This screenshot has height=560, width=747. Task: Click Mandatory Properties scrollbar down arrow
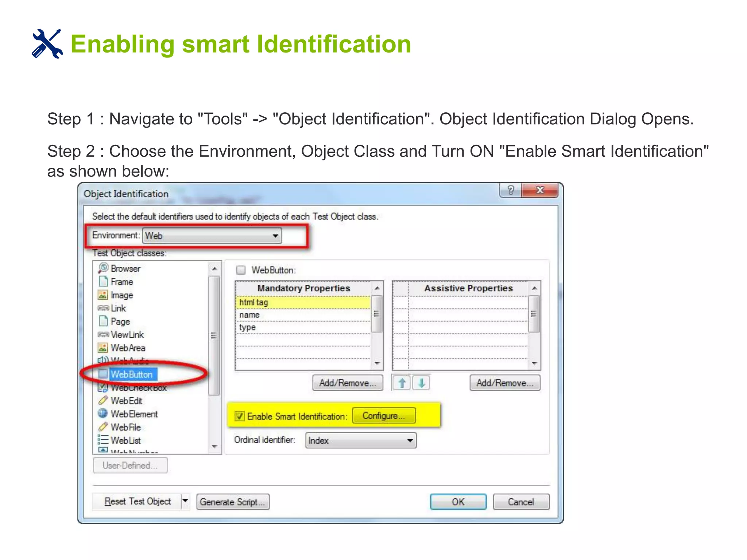pos(377,363)
